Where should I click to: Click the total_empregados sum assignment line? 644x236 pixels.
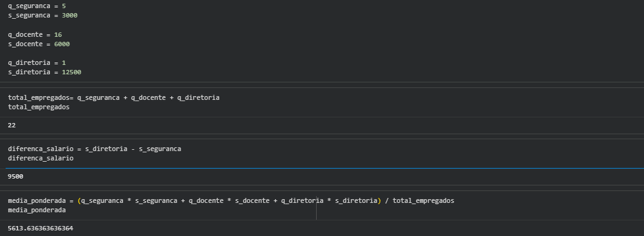(x=114, y=97)
